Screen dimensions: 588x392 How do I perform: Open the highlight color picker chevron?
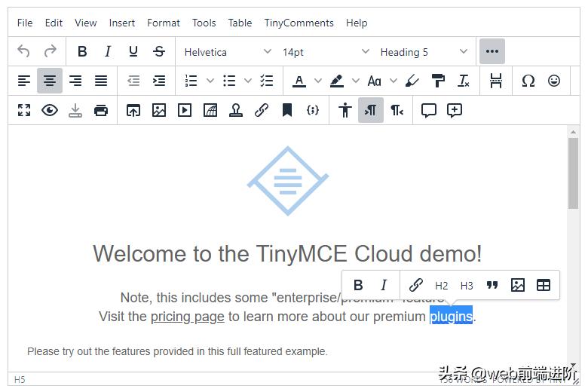(x=356, y=81)
